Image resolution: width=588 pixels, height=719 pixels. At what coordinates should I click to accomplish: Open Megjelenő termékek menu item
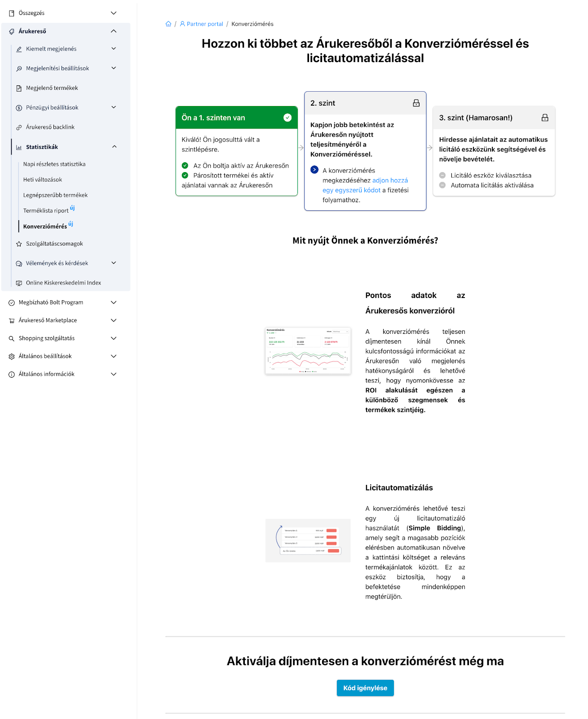click(x=52, y=88)
